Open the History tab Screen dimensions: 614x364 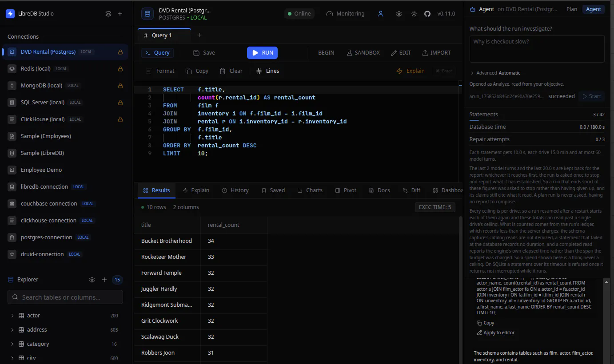point(235,190)
